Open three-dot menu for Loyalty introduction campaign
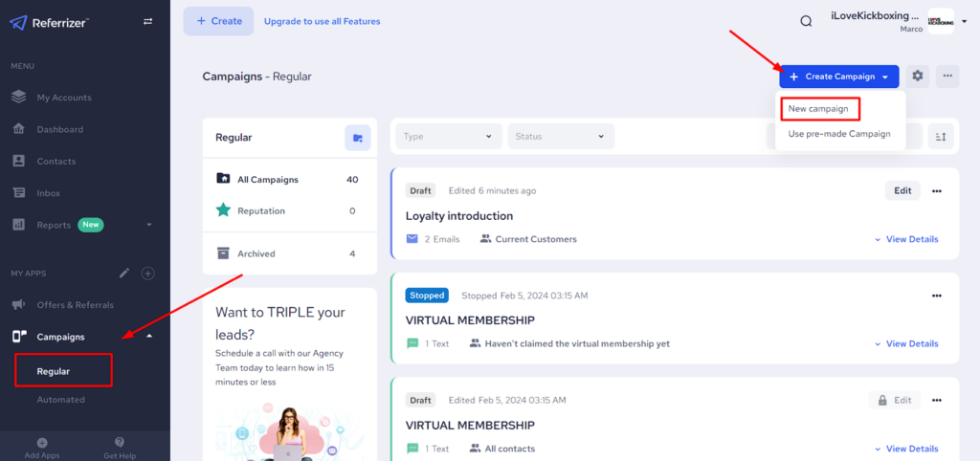 coord(937,190)
